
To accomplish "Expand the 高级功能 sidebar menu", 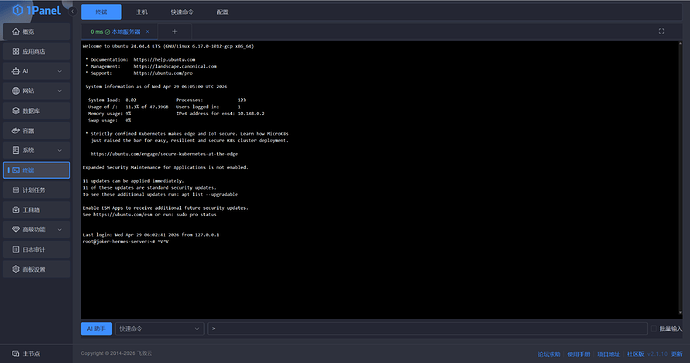I will click(x=60, y=229).
